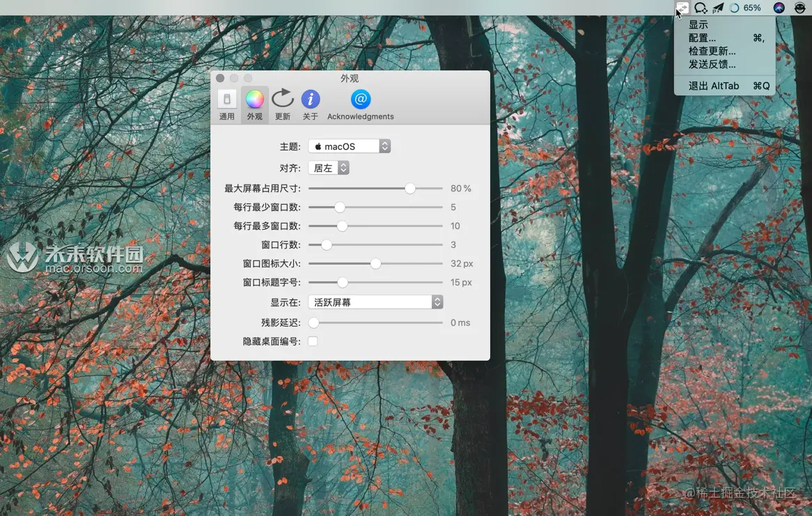Click the 外观 window title text

click(x=350, y=78)
